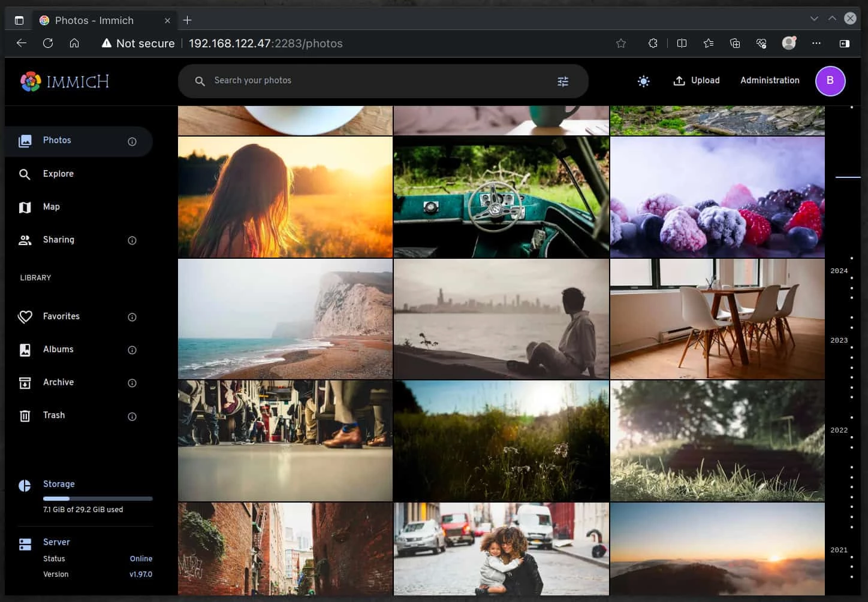The image size is (868, 602).
Task: Click the Upload button
Action: click(x=697, y=81)
